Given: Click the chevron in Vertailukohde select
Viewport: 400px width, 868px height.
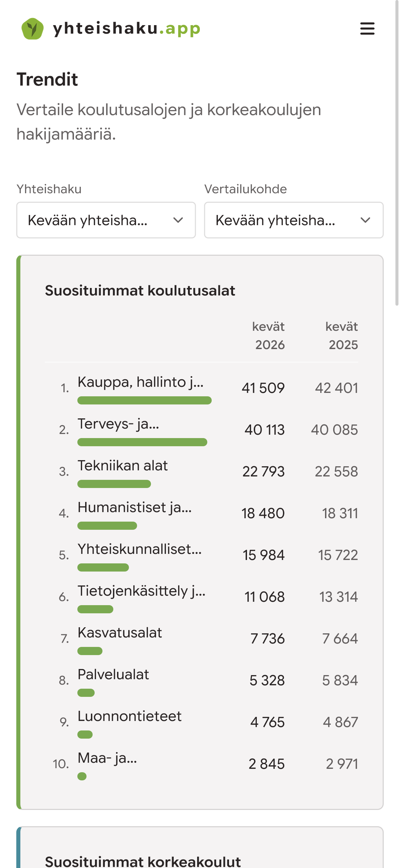Looking at the screenshot, I should coord(365,220).
